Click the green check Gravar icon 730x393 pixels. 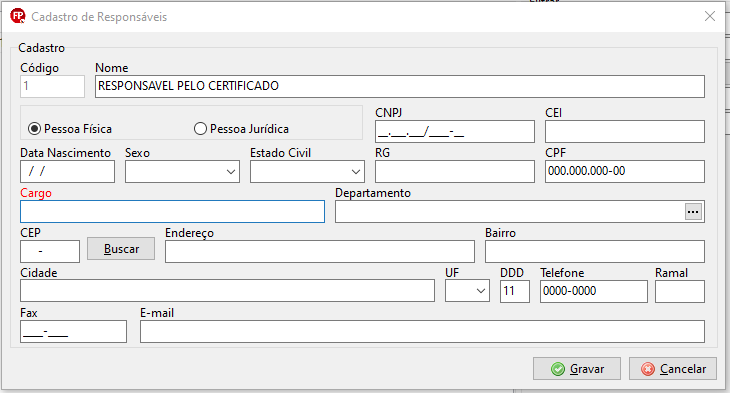tap(558, 369)
